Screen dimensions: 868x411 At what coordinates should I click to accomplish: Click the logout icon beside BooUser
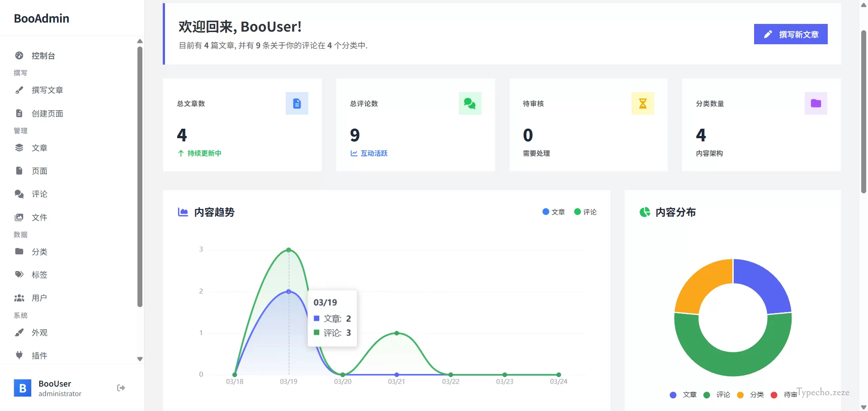pos(121,388)
